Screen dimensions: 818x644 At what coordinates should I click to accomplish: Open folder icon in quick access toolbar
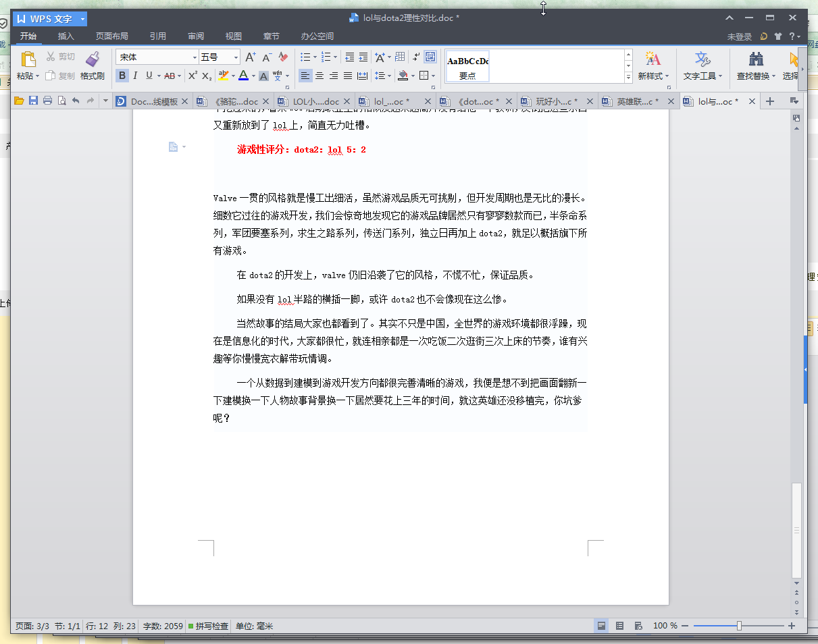tap(19, 101)
